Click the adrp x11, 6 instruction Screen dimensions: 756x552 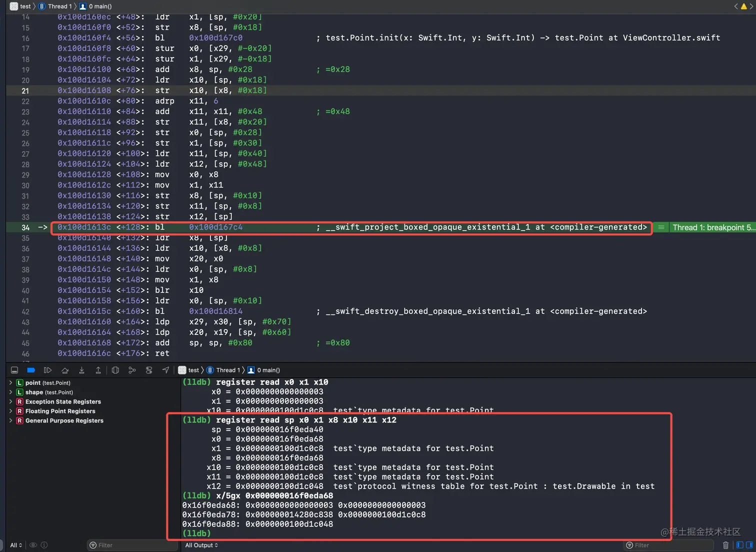tap(186, 100)
